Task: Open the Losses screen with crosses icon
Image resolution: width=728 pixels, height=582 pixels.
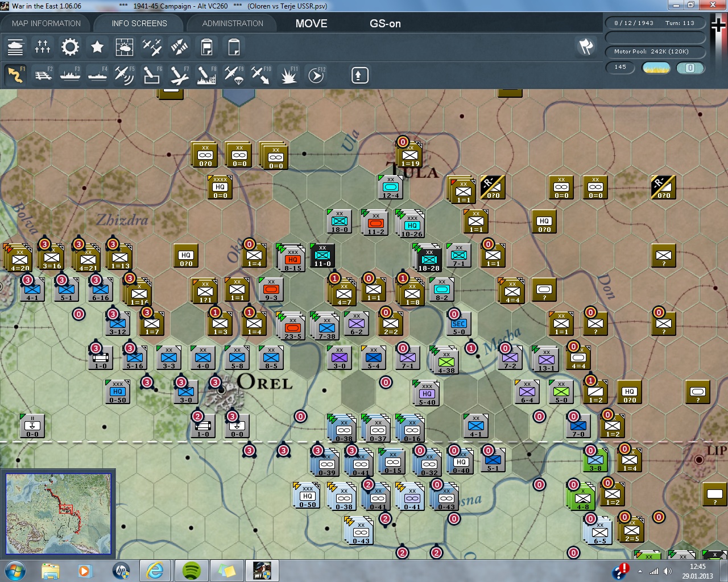Action: coord(43,47)
